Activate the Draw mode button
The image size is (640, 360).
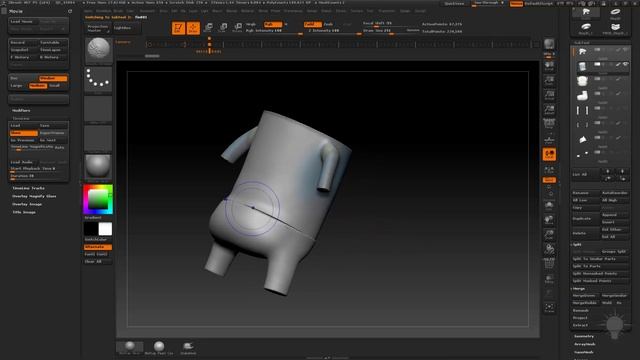pos(193,28)
